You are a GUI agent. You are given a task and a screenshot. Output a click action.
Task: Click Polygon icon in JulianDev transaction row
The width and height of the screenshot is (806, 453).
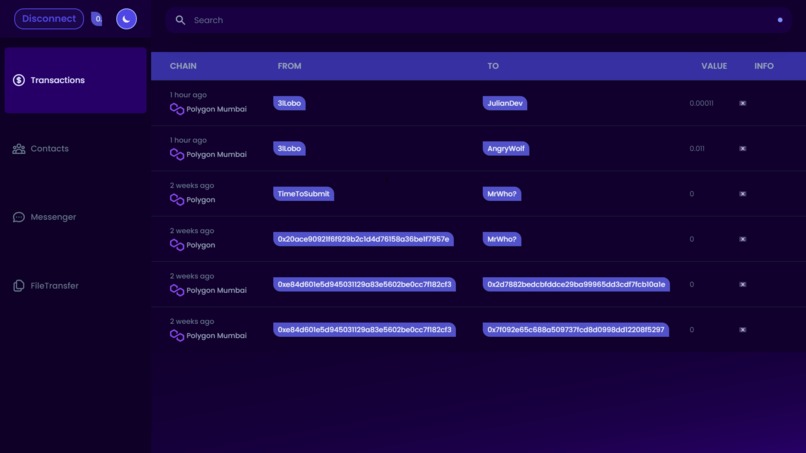click(x=177, y=109)
